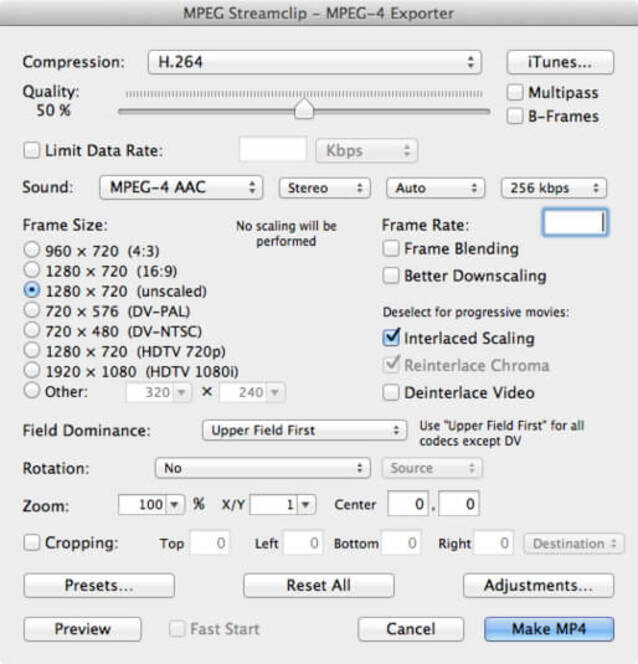Open the Rotation dropdown
Image resolution: width=638 pixels, height=664 pixels.
tap(262, 468)
